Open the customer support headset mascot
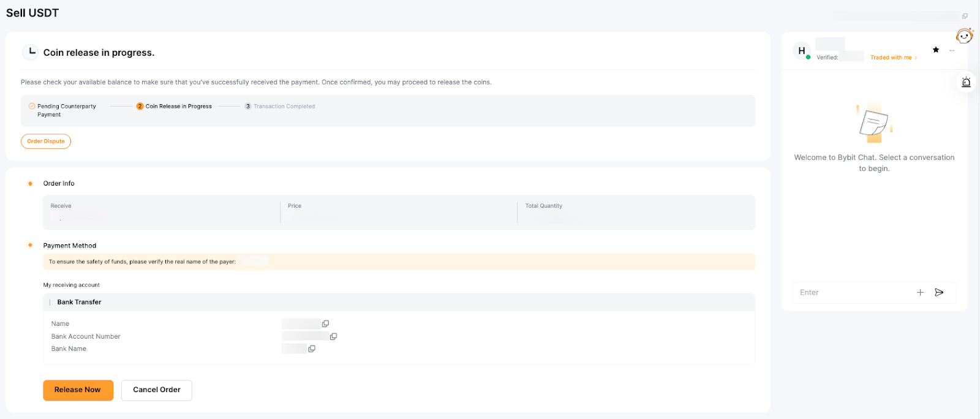 coord(964,36)
